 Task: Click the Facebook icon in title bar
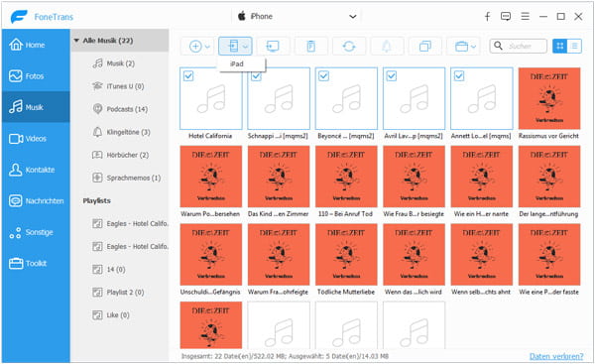pyautogui.click(x=487, y=16)
